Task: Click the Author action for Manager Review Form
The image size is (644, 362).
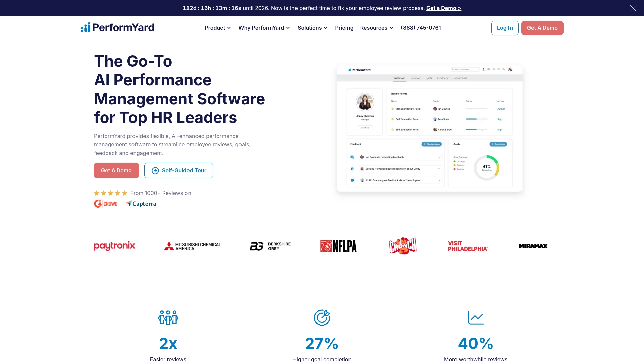Action: (x=501, y=109)
